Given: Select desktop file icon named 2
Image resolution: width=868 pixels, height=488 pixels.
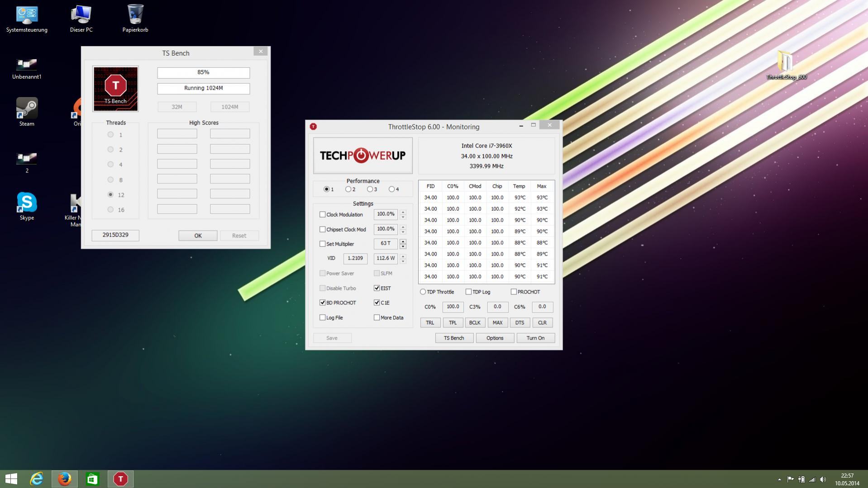Looking at the screenshot, I should coord(27,163).
